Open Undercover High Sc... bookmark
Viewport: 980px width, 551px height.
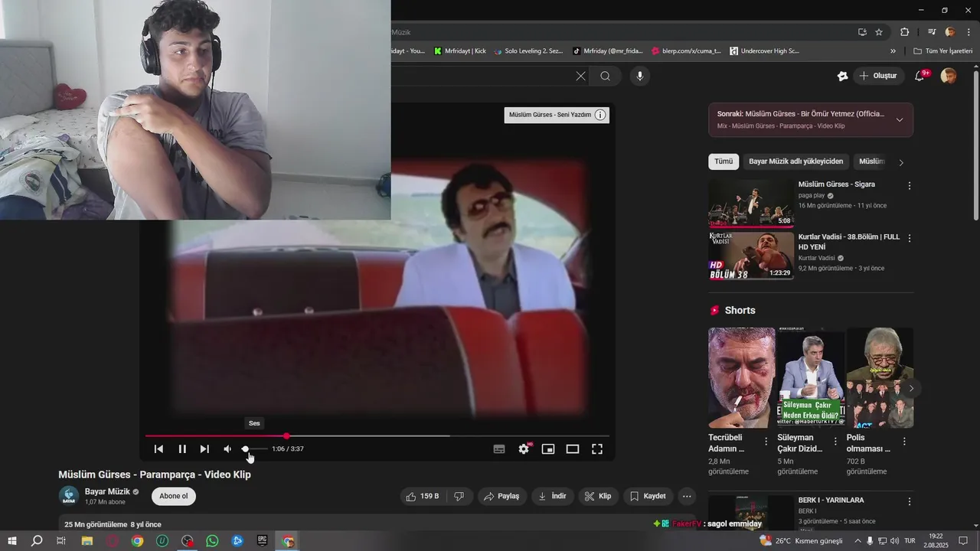click(765, 51)
